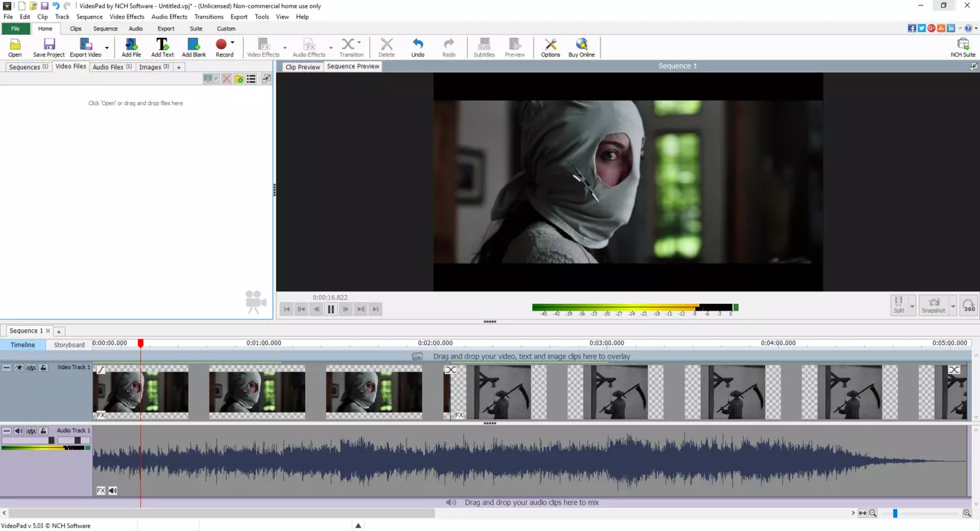Take a Snapshot of the preview
Viewport: 980px width, 531px height.
click(x=934, y=305)
